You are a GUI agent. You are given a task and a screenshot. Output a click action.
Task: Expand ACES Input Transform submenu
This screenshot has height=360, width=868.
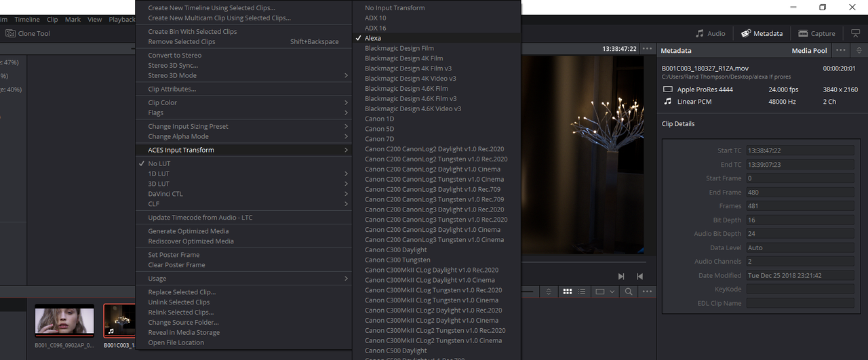pyautogui.click(x=244, y=150)
